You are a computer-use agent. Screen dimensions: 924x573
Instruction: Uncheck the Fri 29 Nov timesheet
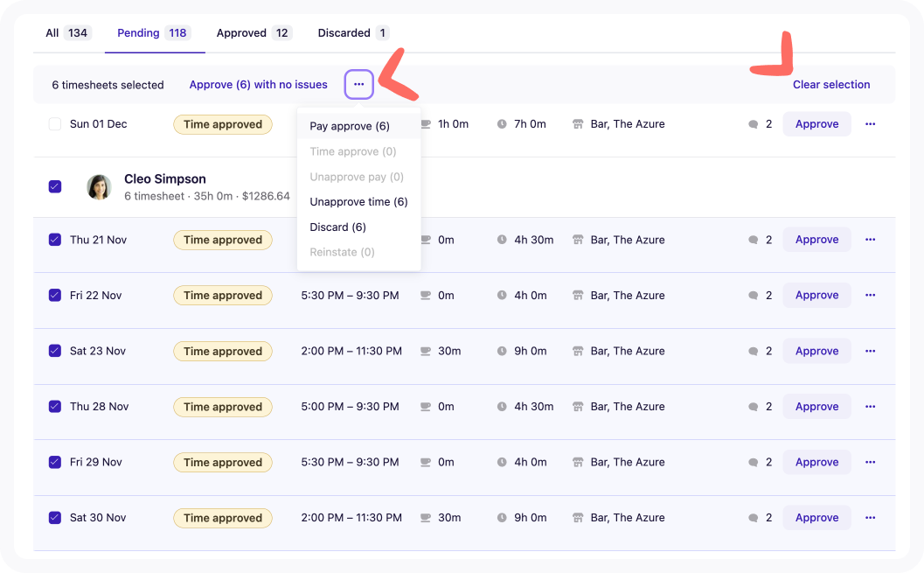point(55,462)
